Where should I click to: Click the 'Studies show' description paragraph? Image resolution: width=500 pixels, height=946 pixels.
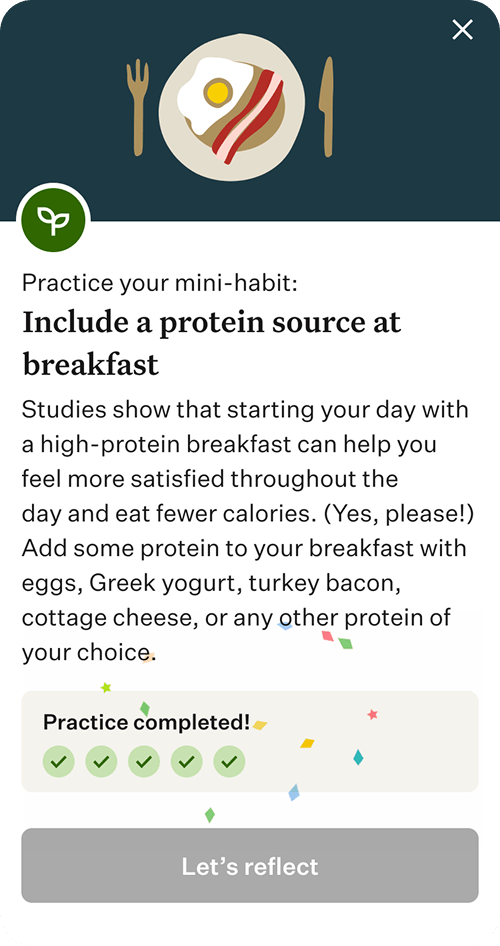pyautogui.click(x=247, y=532)
